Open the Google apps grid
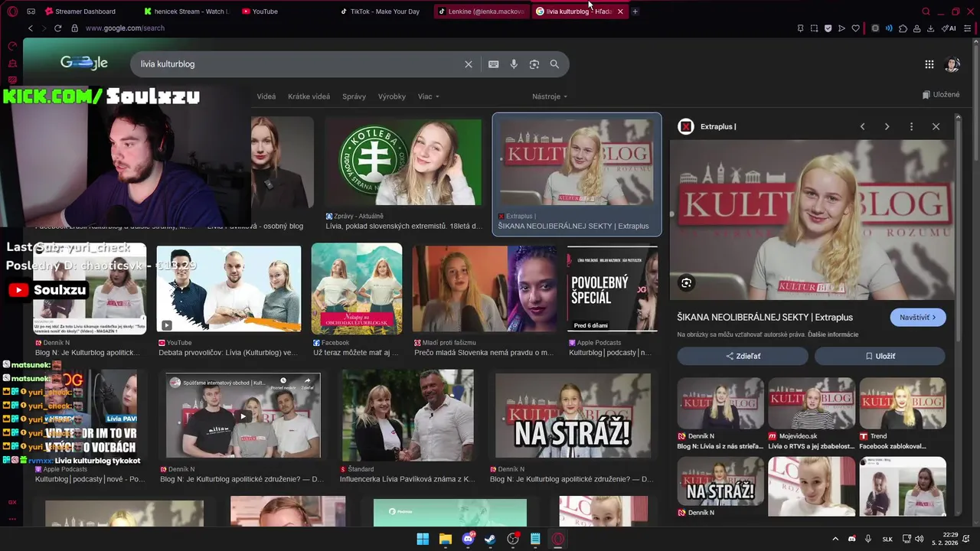The image size is (980, 551). tap(929, 64)
